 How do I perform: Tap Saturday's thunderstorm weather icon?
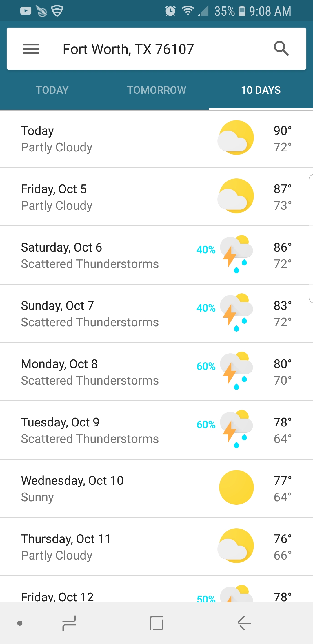[236, 254]
